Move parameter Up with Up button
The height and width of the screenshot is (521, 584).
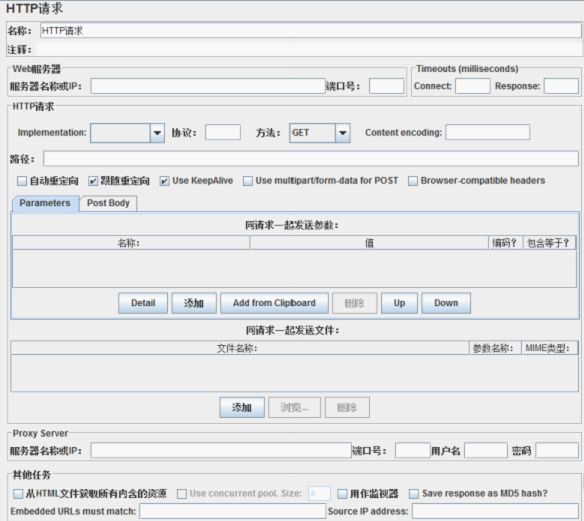[399, 303]
